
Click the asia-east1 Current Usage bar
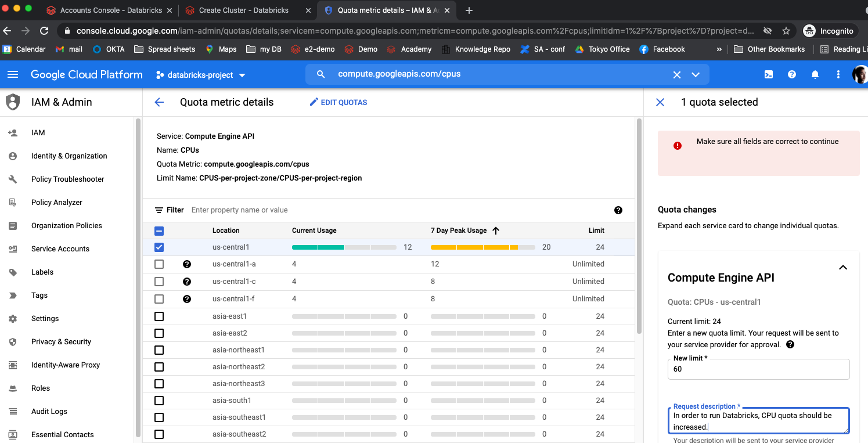tap(344, 316)
